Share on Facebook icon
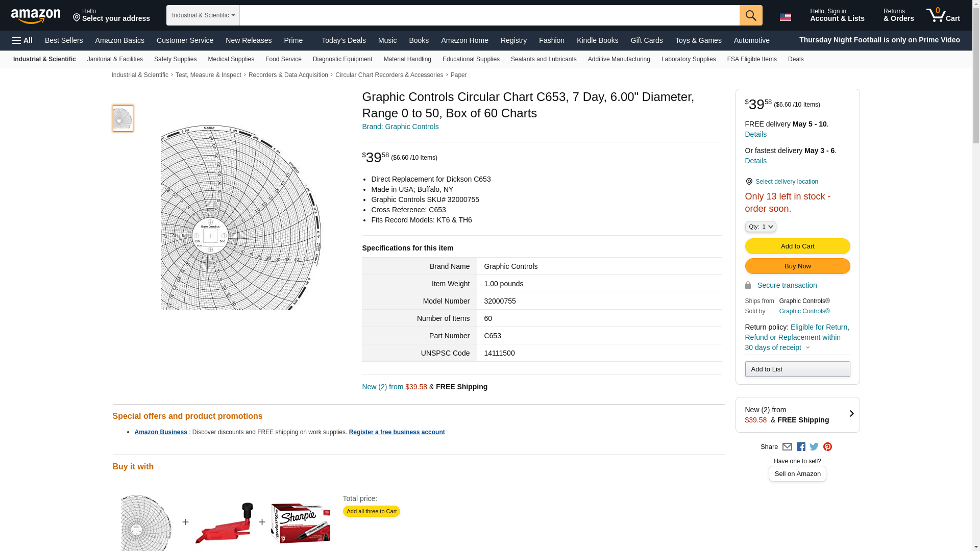Viewport: 980px width, 551px height. click(801, 447)
